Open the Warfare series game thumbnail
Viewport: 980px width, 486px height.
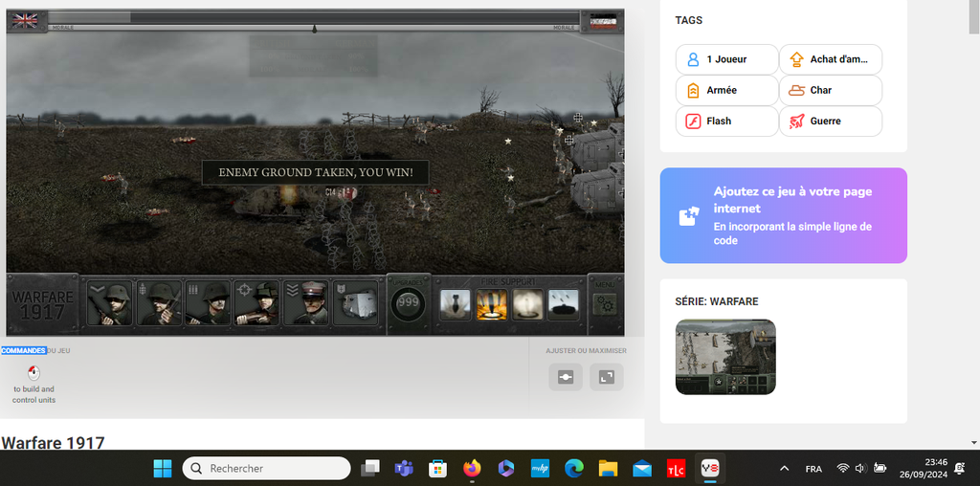point(725,357)
